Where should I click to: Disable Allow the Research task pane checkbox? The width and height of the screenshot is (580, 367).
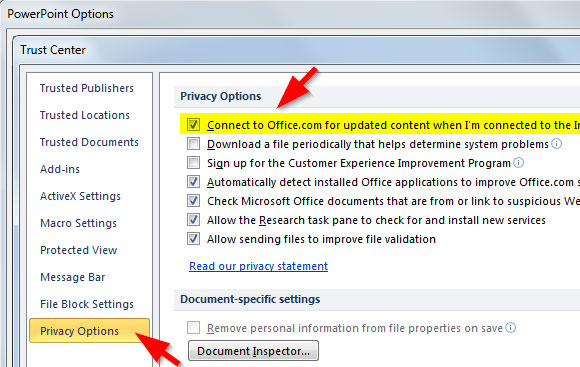193,220
